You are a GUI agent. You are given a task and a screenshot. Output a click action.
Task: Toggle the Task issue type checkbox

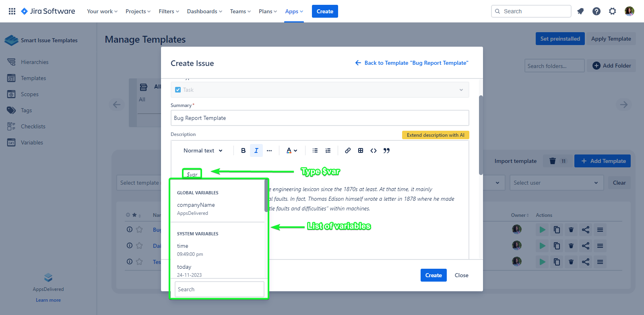click(178, 90)
